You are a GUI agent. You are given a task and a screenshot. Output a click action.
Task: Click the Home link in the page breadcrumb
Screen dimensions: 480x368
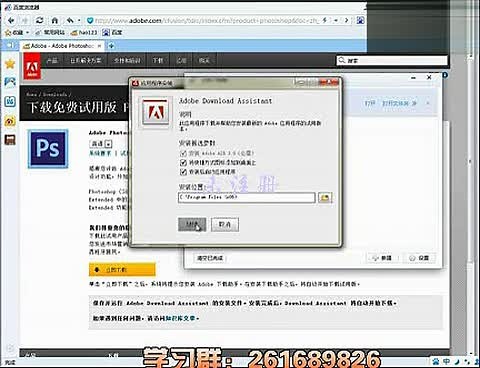[31, 95]
